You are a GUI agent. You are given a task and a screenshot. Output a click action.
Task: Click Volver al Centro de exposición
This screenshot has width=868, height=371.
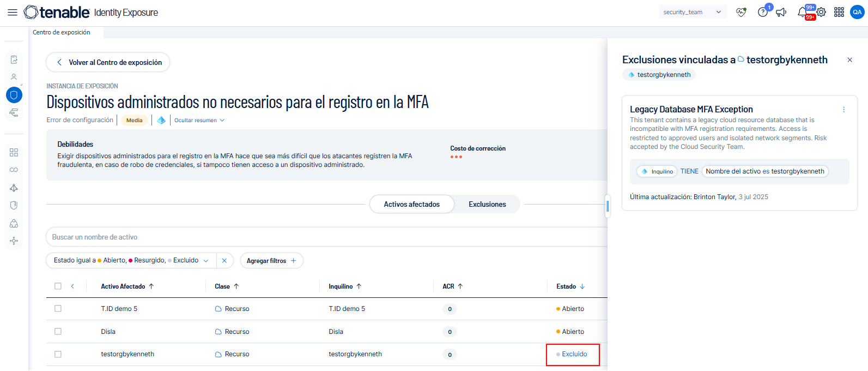tap(108, 63)
